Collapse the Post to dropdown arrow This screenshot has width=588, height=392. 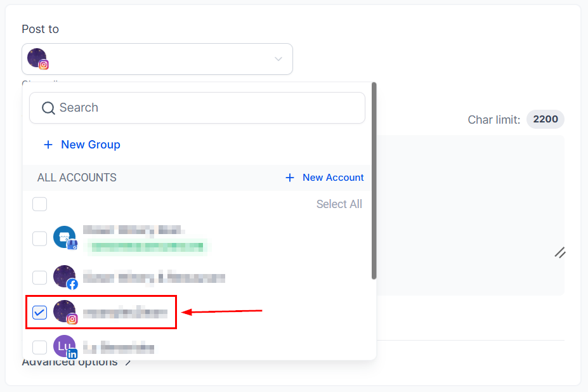point(278,59)
